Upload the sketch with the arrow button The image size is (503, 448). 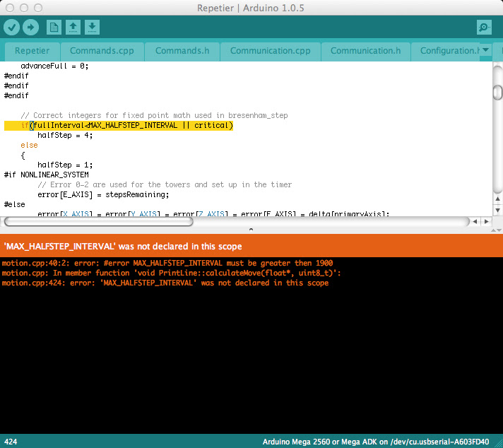[x=30, y=28]
